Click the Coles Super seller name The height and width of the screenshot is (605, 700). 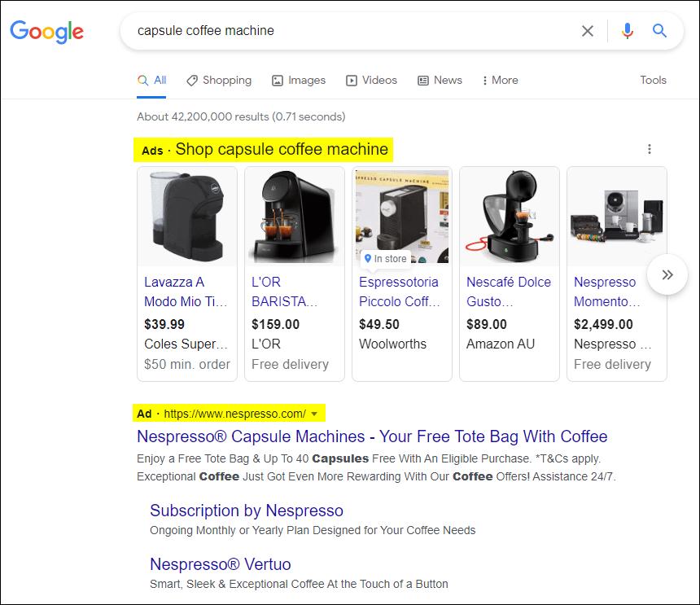(186, 344)
